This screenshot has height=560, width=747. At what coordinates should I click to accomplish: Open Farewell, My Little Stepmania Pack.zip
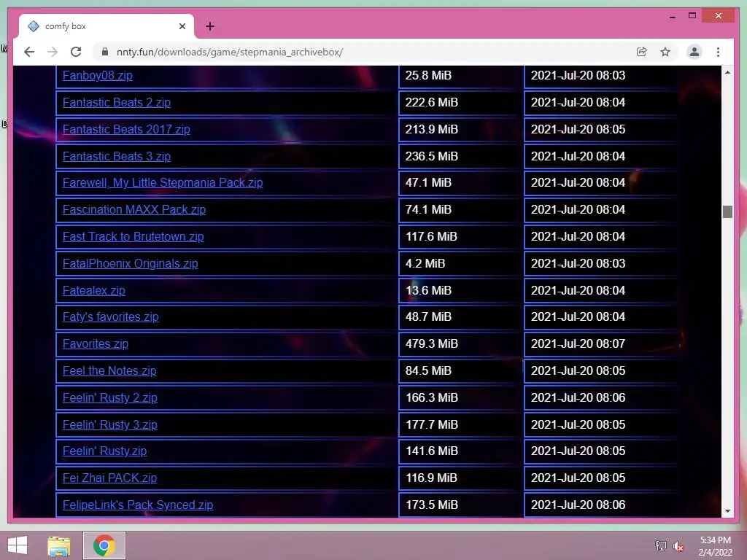point(163,182)
